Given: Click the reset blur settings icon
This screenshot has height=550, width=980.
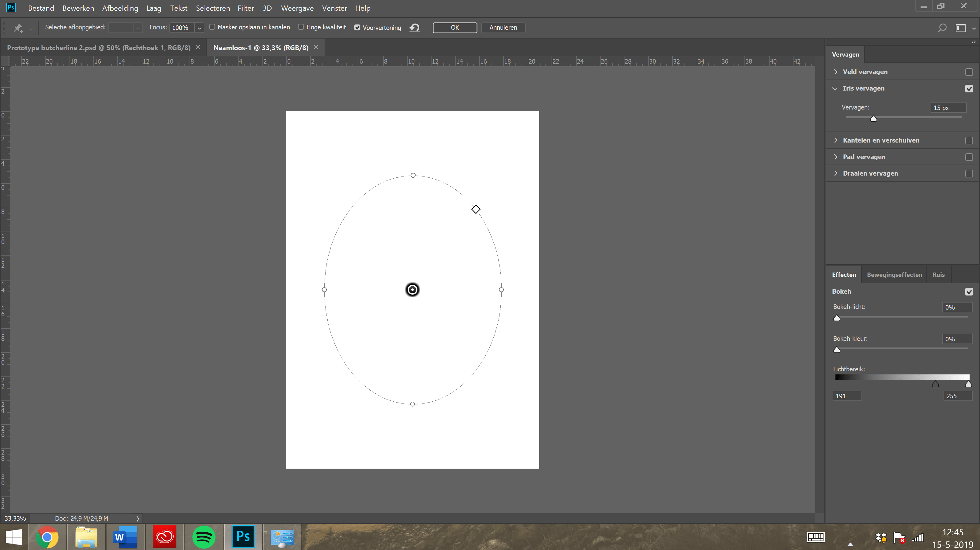Looking at the screenshot, I should pos(415,27).
